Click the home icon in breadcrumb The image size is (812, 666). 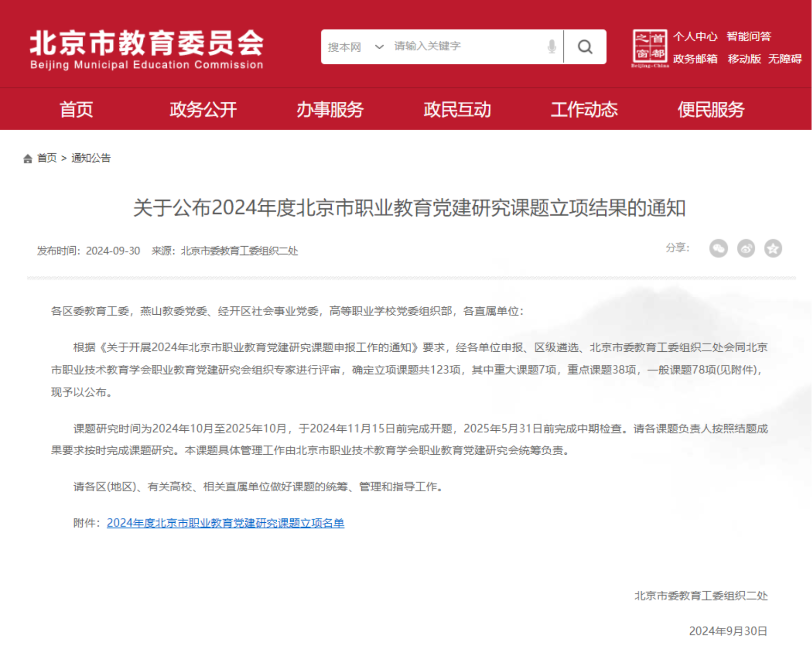(28, 159)
